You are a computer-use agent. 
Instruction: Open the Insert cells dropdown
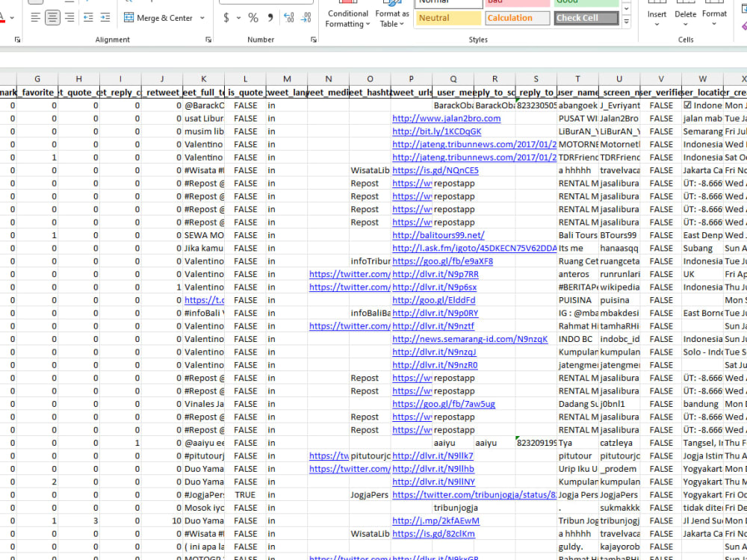click(657, 15)
